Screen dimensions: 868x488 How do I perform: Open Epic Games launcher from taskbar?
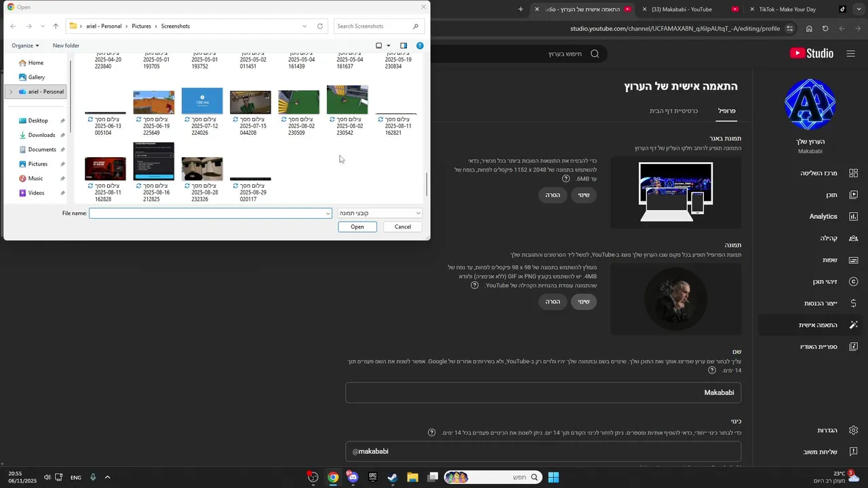coord(373,477)
